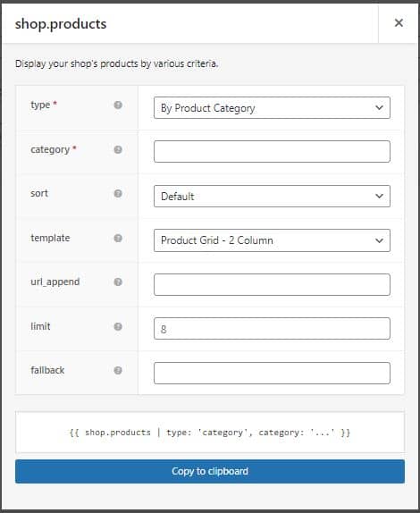
Task: Click the Copy to clipboard button
Action: click(x=210, y=472)
